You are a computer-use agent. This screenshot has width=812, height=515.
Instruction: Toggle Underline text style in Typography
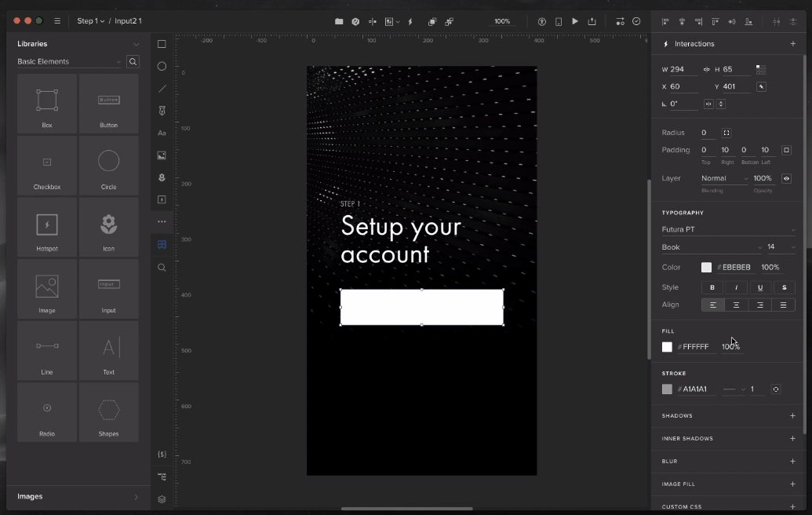759,287
